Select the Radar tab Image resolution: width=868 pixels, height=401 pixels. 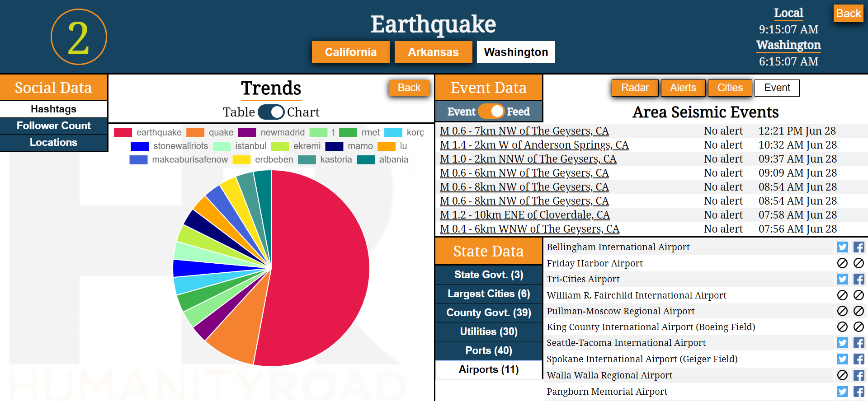[x=635, y=88]
